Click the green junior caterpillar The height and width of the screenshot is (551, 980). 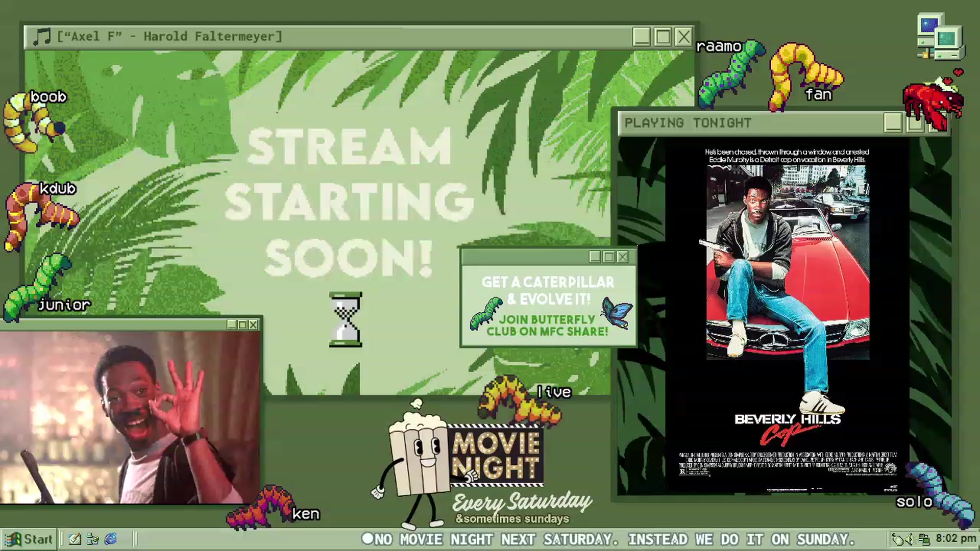tap(38, 288)
